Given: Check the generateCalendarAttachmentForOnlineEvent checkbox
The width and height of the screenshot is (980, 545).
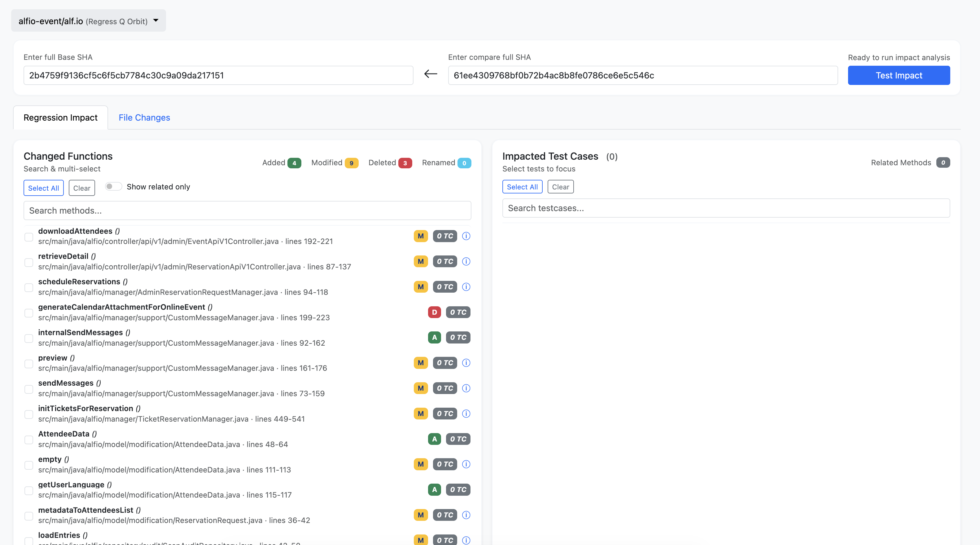Looking at the screenshot, I should pos(28,313).
